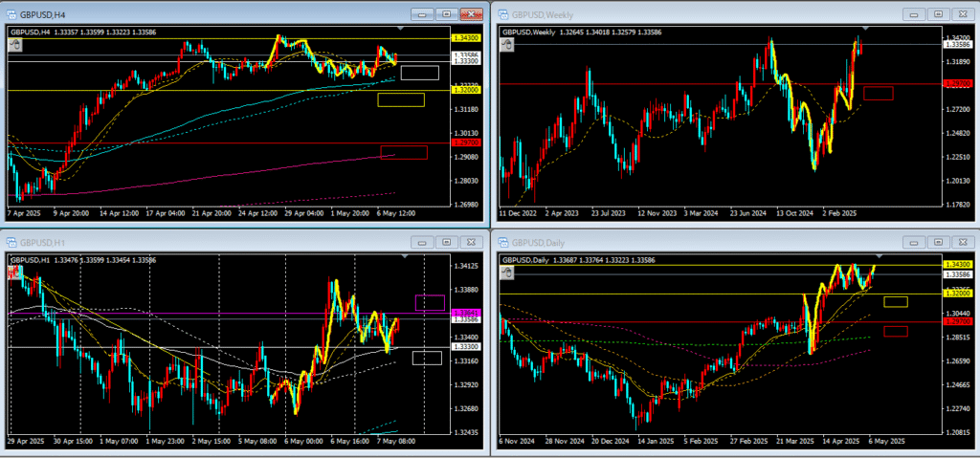Maximize the GBPUSD,Daily chart window
980x458 pixels.
point(939,241)
